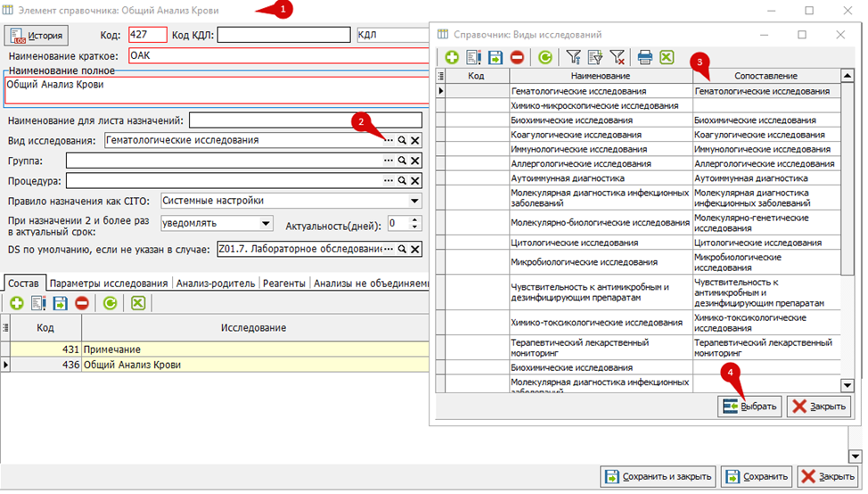Open ellipsis browse button for Процедура

[x=389, y=180]
